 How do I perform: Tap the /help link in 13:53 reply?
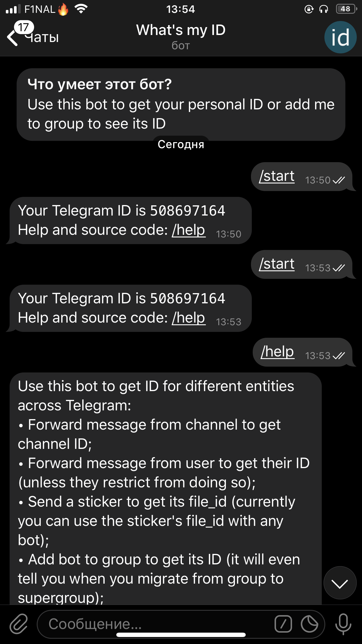coord(189,318)
